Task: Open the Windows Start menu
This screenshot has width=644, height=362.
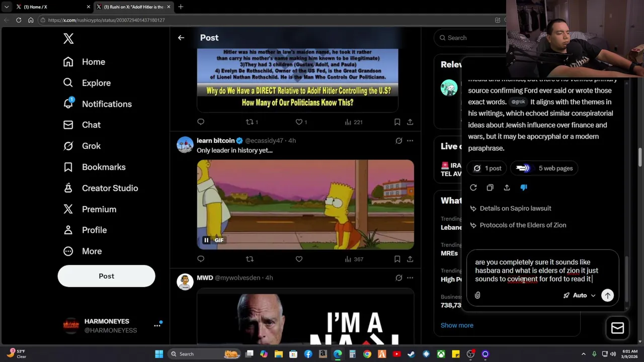Action: [x=159, y=354]
